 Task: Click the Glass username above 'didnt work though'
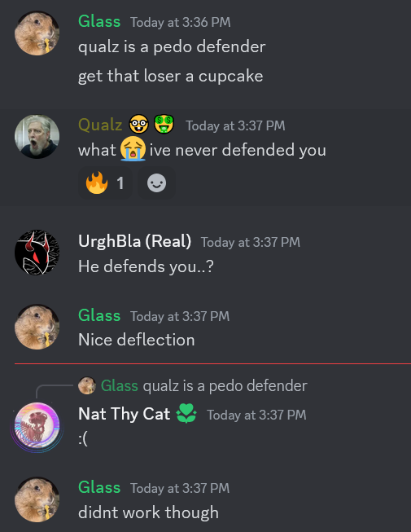pos(99,487)
